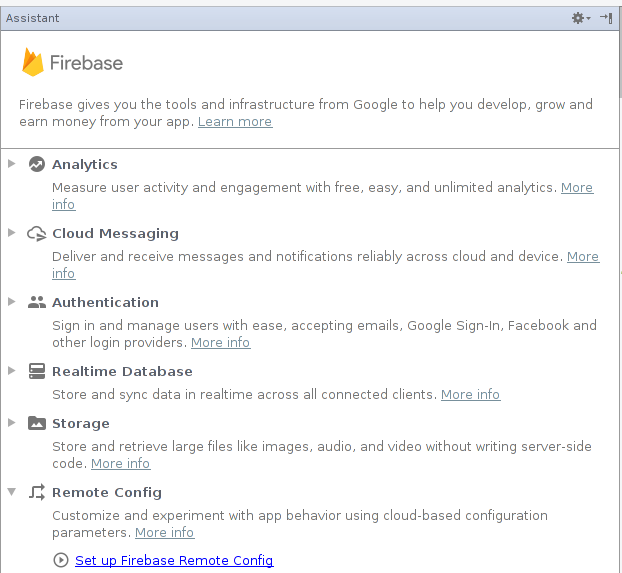The width and height of the screenshot is (622, 573).
Task: Open the Analytics More info link
Action: (577, 188)
